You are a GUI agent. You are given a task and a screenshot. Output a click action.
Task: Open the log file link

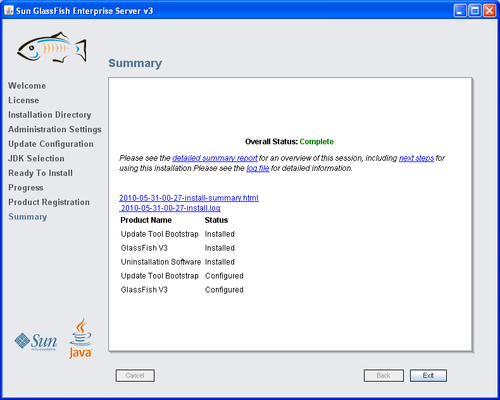[x=258, y=168]
